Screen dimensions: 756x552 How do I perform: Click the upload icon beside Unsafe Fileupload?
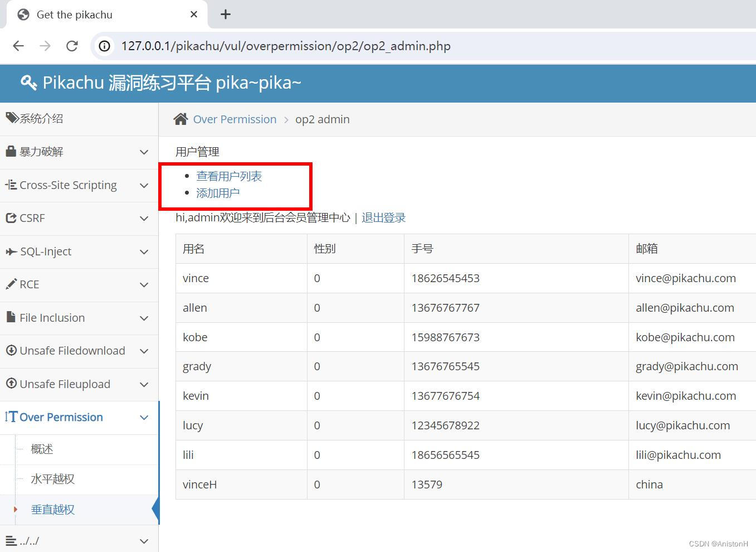pos(11,384)
